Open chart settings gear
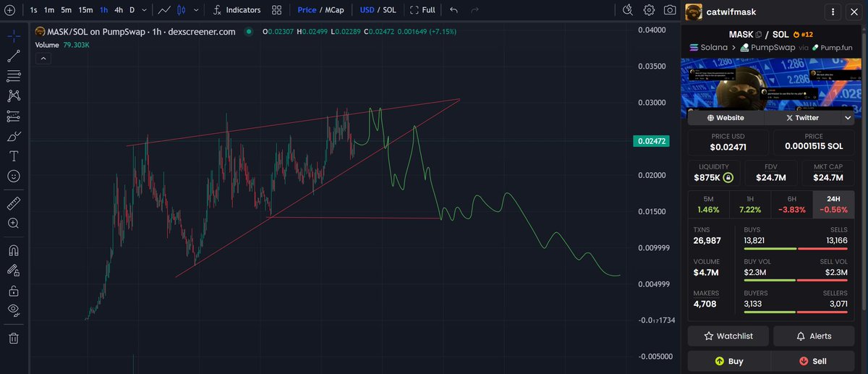Screen dimensions: 868x374 (x=650, y=10)
